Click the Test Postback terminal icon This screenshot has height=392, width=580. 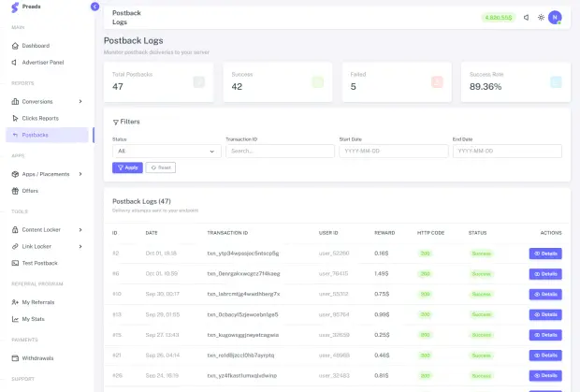click(x=15, y=263)
